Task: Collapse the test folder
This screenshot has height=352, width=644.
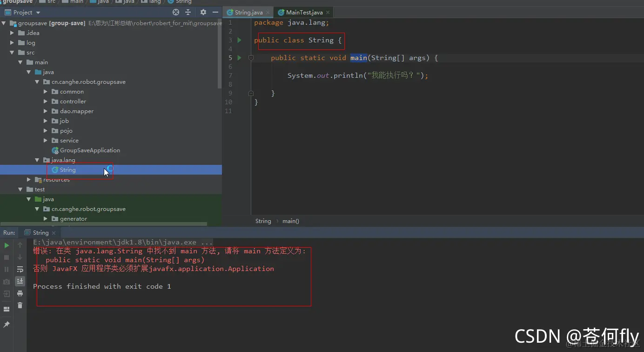Action: (x=20, y=190)
